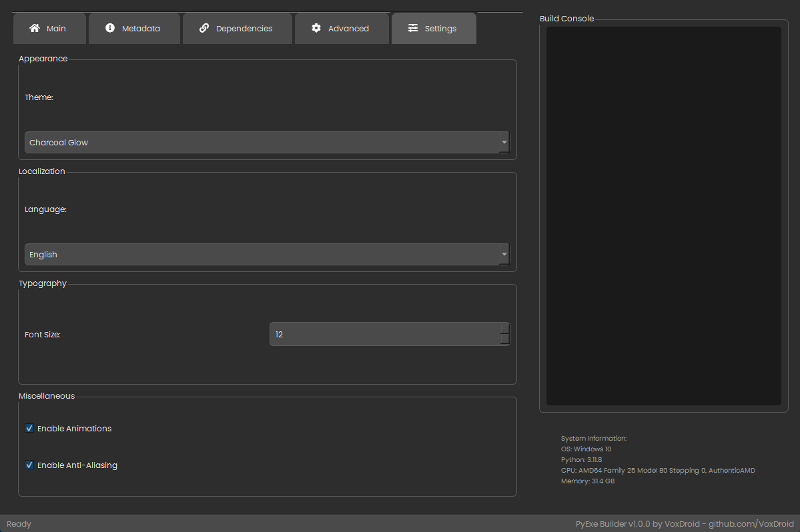The image size is (800, 532).
Task: Click the dropdown arrow icon on the Theme selector
Action: tap(504, 142)
